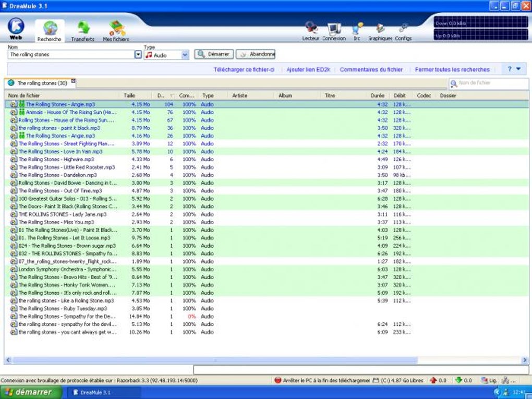Screen dimensions: 532x399
Task: Click the red upload arrow status icon
Action: pyautogui.click(x=433, y=380)
